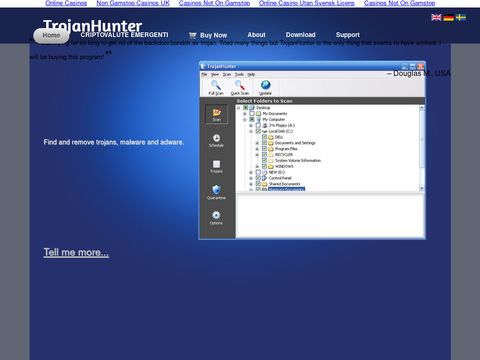Click the Home navigation button
The width and height of the screenshot is (480, 360).
pyautogui.click(x=51, y=35)
